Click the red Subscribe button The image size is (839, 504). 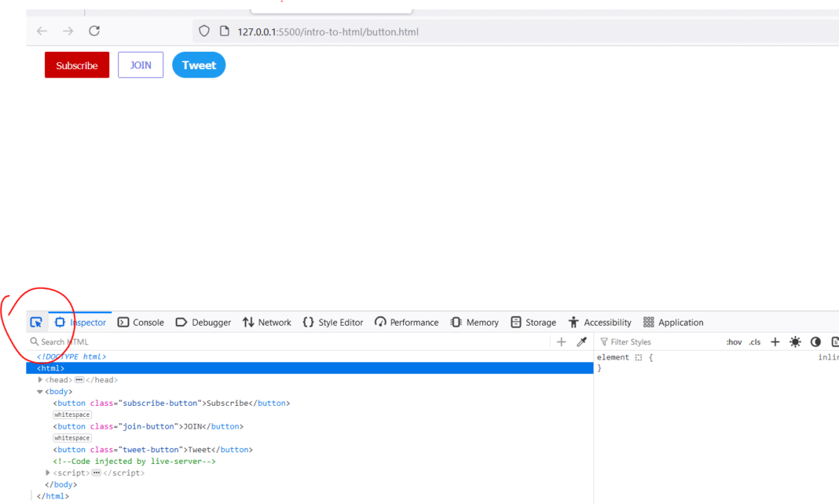(77, 64)
